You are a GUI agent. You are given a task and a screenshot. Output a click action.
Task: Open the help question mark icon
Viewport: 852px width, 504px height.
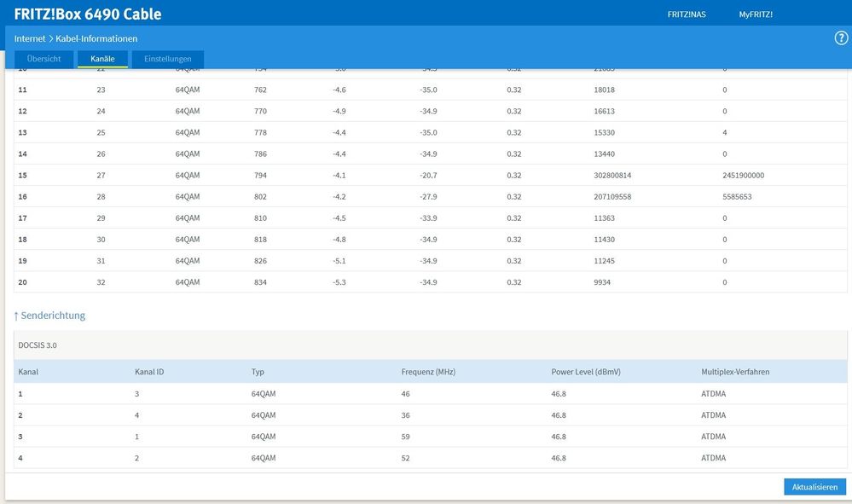pos(841,38)
